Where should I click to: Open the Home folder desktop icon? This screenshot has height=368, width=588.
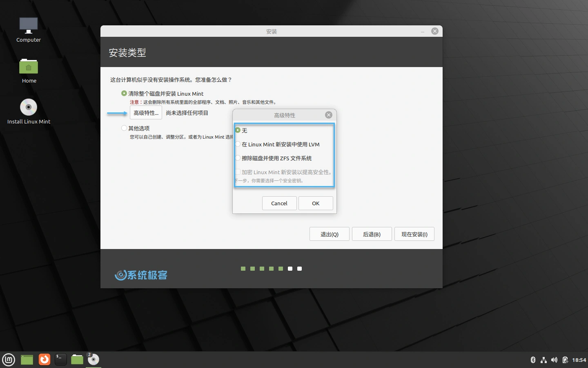[29, 71]
